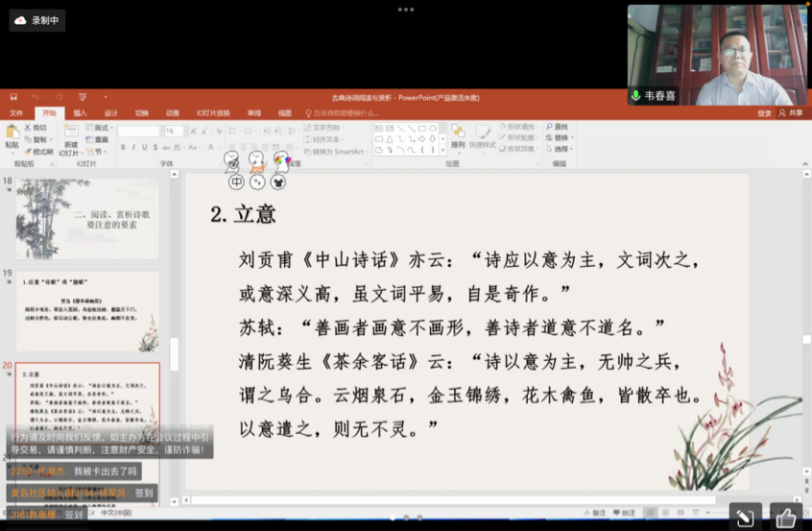Toggle Italic text formatting
The height and width of the screenshot is (531, 812).
[x=134, y=148]
